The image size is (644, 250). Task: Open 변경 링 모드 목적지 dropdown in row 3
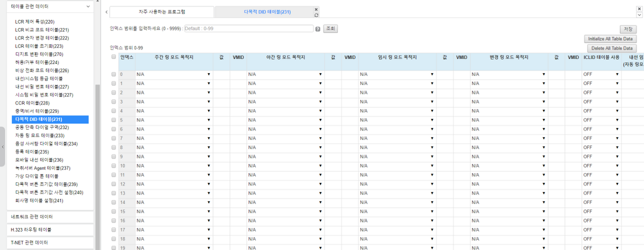click(509, 102)
